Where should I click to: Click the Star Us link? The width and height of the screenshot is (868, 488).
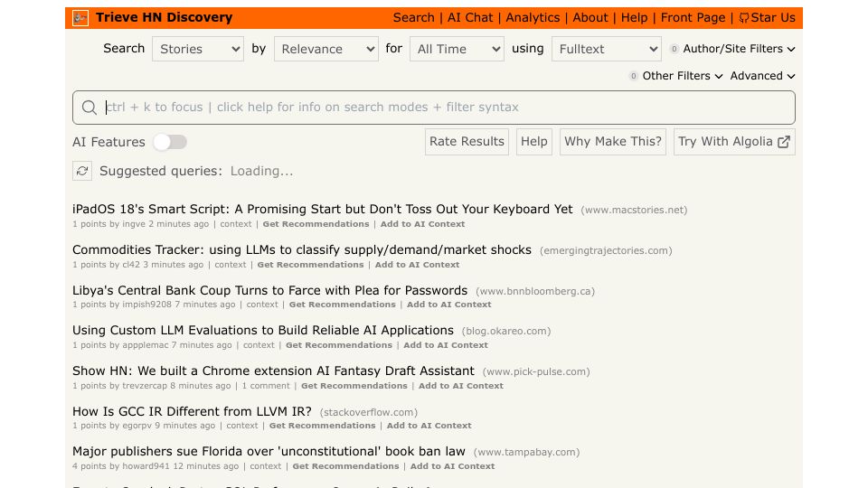[x=768, y=18]
